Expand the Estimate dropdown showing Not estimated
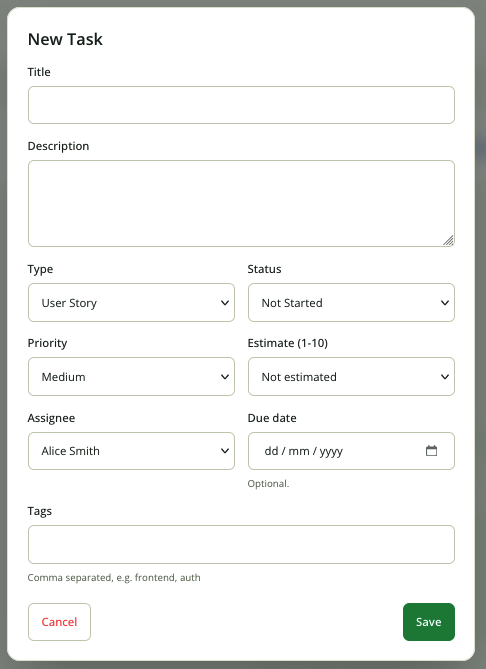486x669 pixels. (351, 377)
